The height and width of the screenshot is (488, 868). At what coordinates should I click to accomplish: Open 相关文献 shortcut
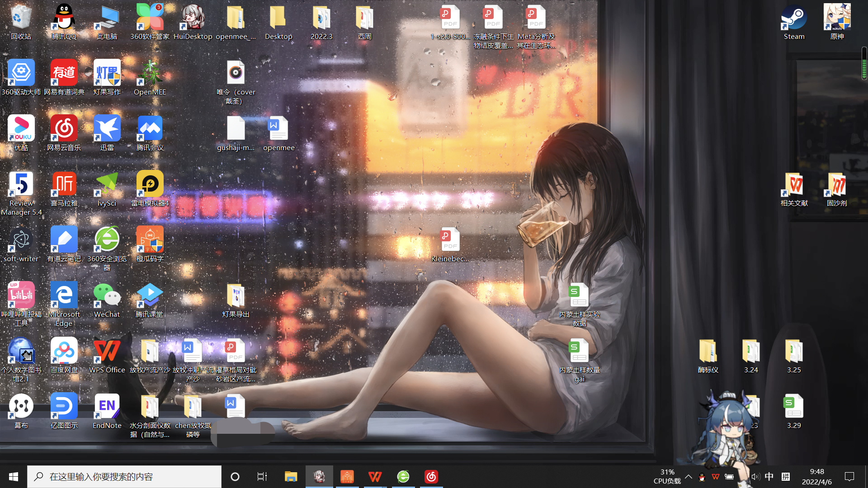794,189
